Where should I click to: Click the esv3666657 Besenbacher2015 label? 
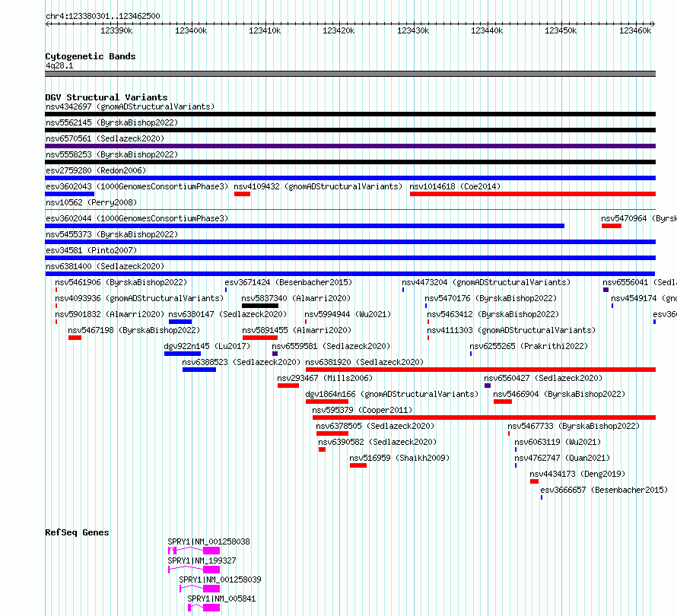click(x=604, y=490)
